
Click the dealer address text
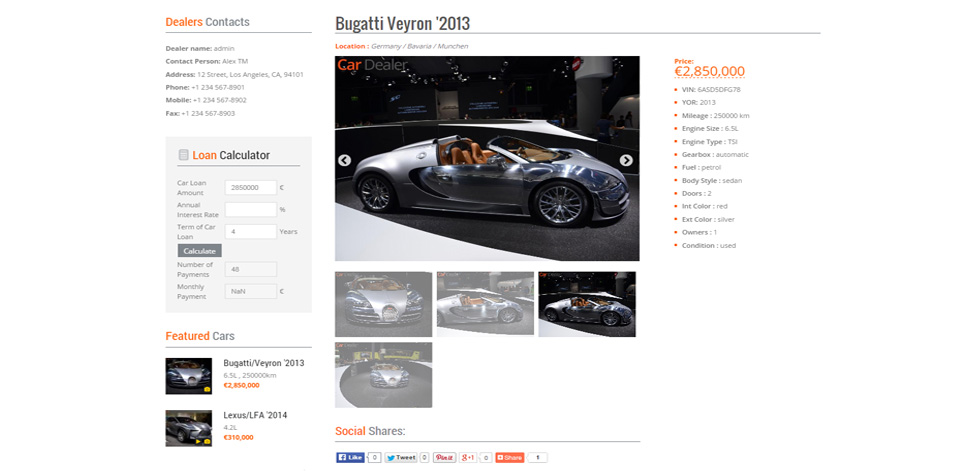250,74
